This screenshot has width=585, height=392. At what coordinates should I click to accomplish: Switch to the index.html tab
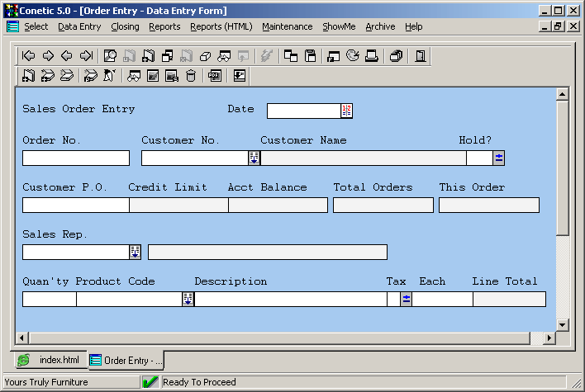coord(50,361)
